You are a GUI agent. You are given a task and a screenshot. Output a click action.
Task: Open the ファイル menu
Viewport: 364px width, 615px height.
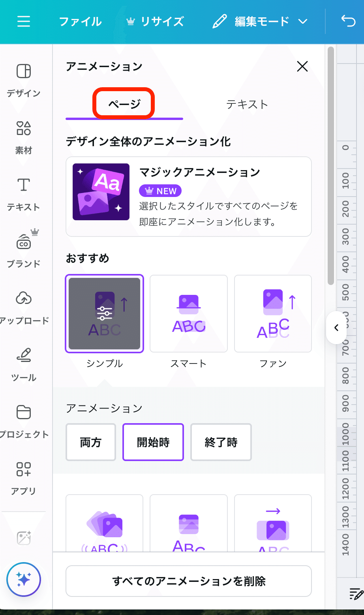[x=80, y=22]
